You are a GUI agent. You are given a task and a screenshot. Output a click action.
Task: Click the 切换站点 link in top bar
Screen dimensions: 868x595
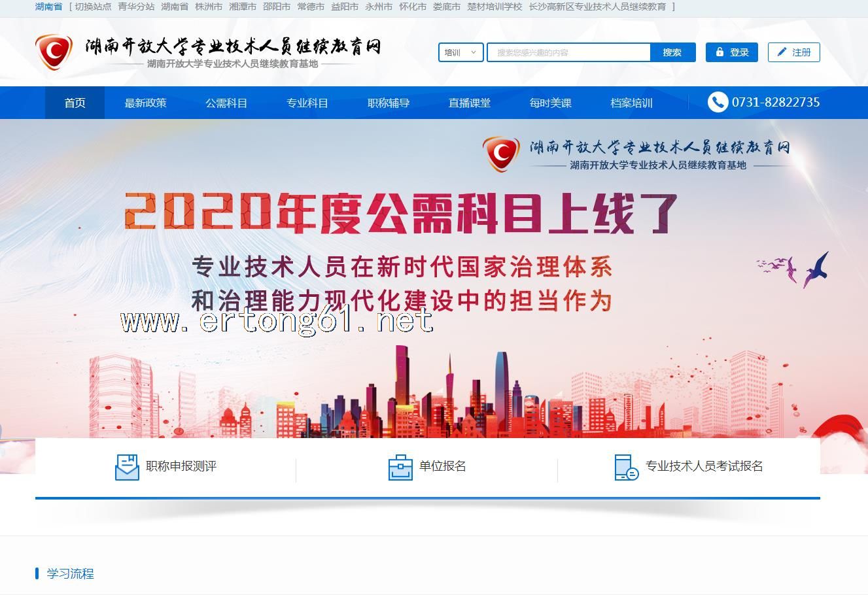tap(93, 7)
